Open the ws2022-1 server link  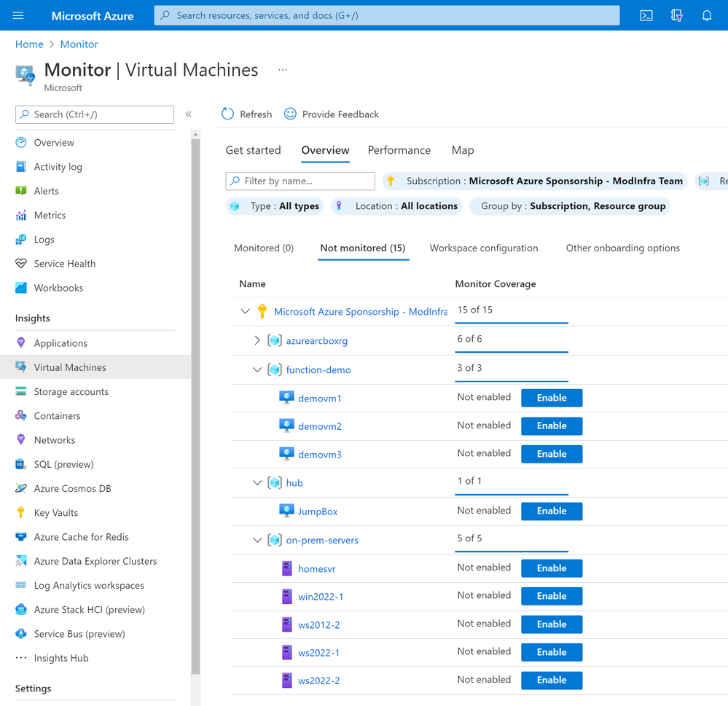[x=319, y=653]
